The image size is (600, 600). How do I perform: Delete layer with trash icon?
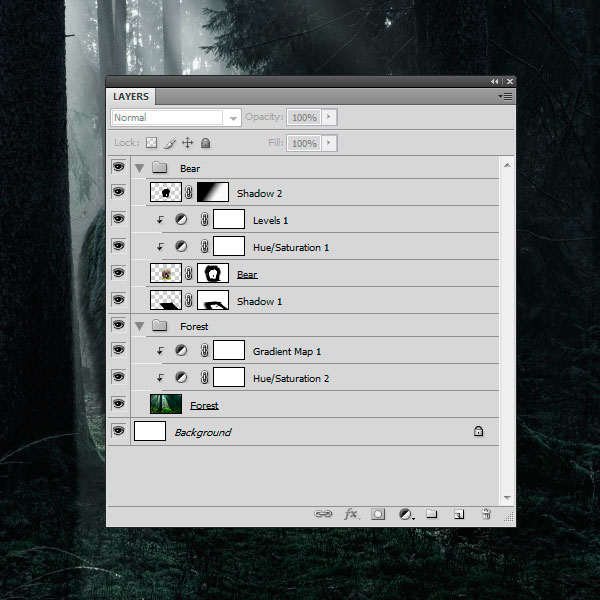(x=486, y=514)
